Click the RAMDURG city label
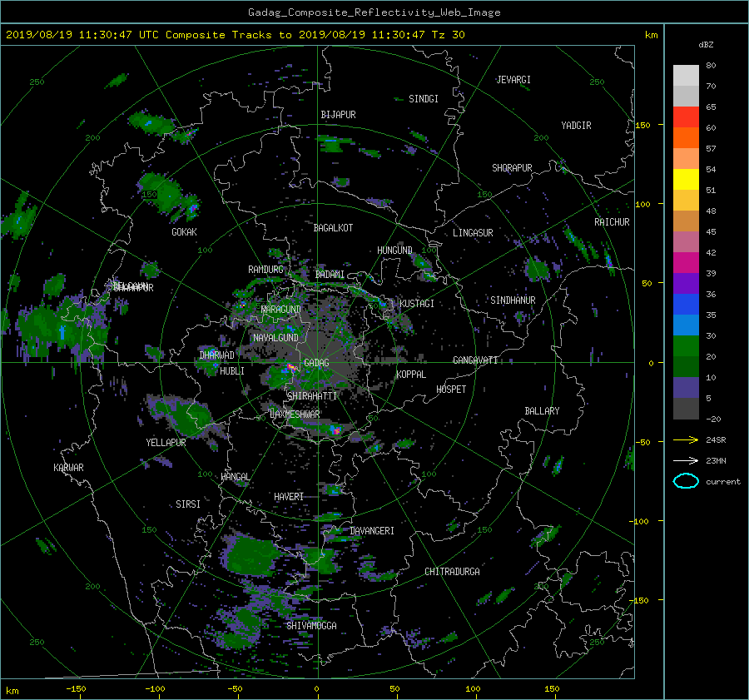The height and width of the screenshot is (700, 749). (265, 270)
